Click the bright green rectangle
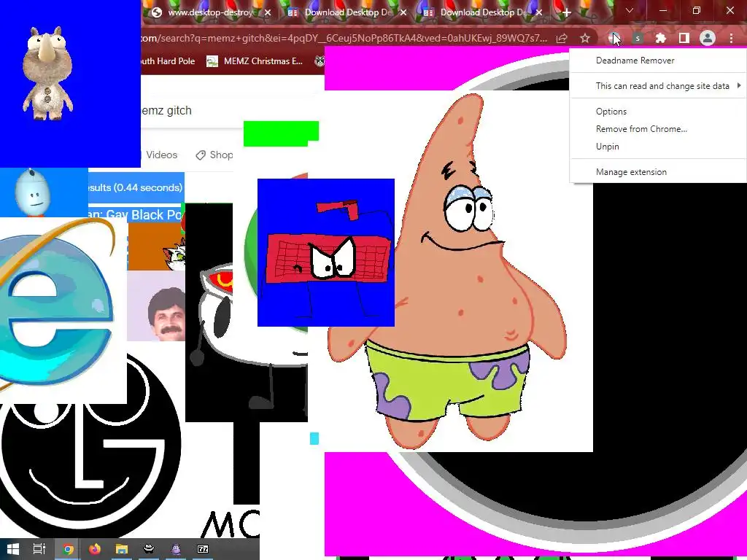Viewport: 747px width, 560px height. click(x=281, y=133)
